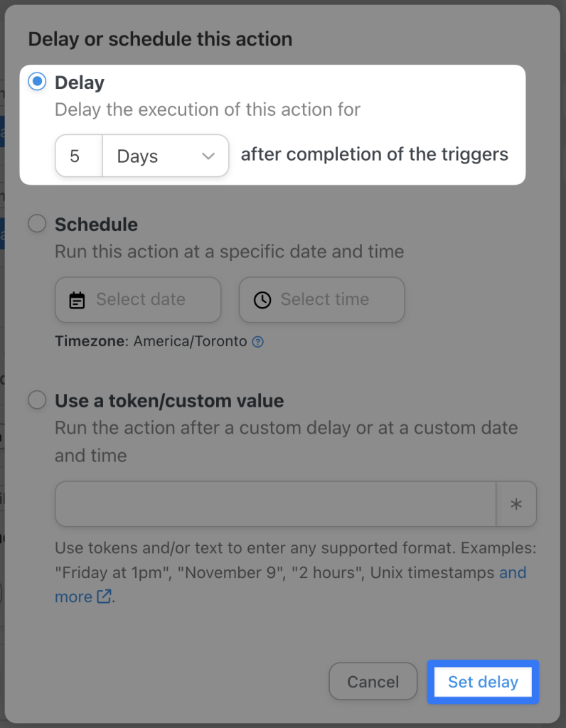This screenshot has height=728, width=566.
Task: Click the Set delay button
Action: tap(483, 681)
